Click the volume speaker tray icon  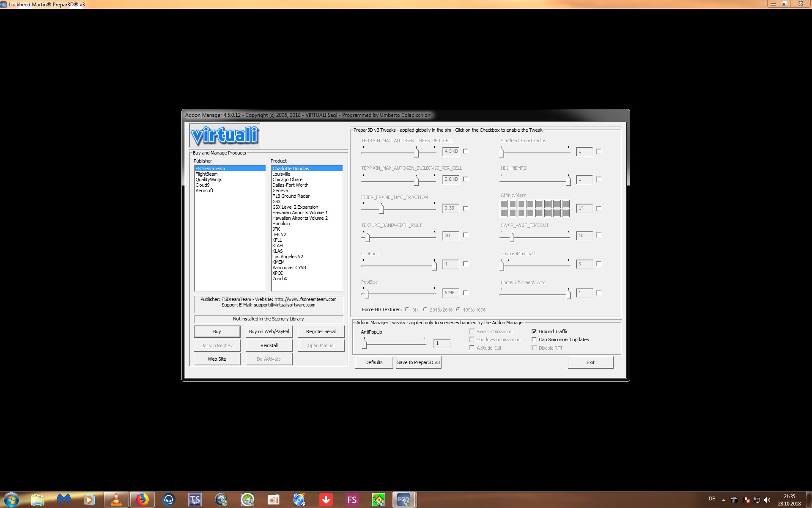pyautogui.click(x=767, y=500)
